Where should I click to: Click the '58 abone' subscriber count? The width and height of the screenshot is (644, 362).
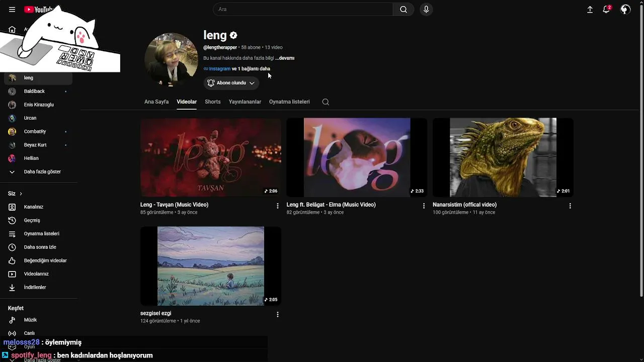click(x=251, y=47)
